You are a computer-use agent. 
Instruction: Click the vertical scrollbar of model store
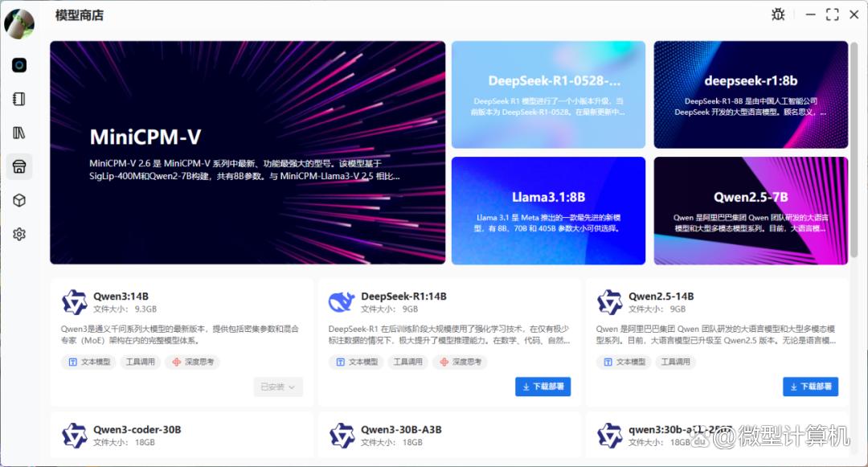click(854, 150)
